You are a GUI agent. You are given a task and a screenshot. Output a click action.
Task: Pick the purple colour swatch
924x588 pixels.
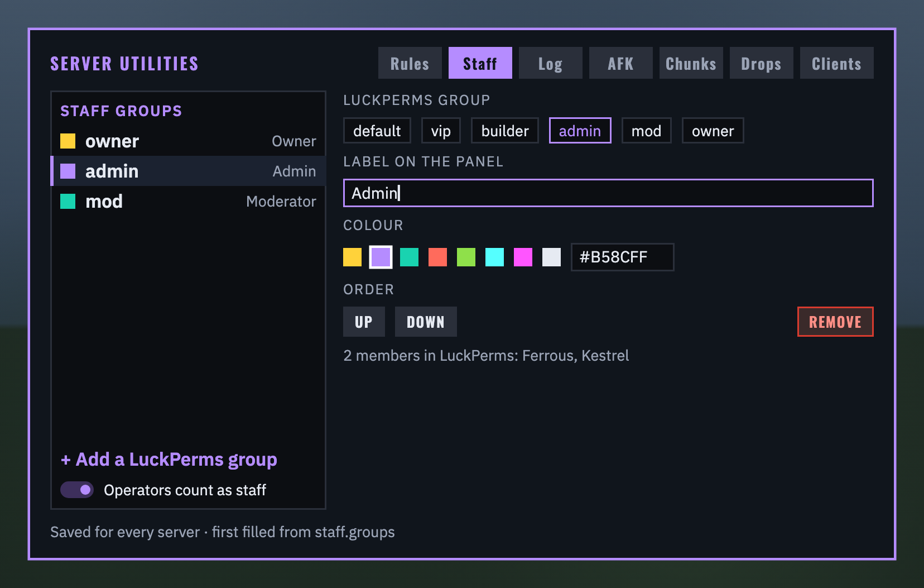pos(381,257)
